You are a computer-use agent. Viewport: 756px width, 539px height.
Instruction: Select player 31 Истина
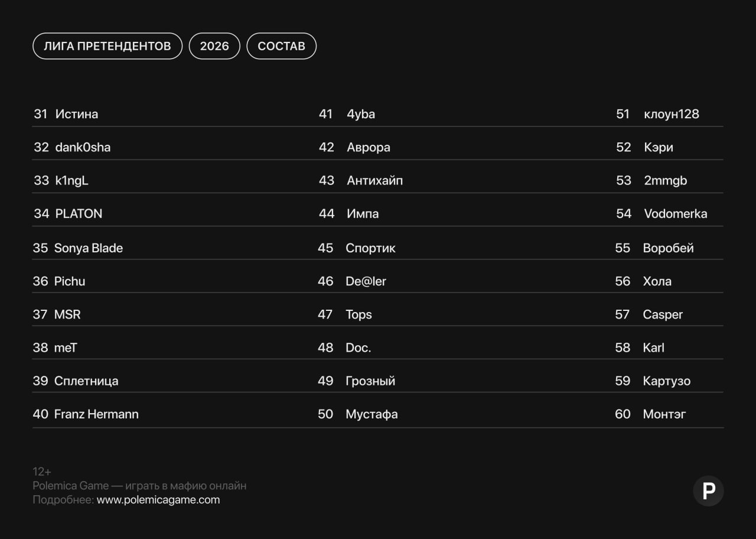click(x=76, y=114)
